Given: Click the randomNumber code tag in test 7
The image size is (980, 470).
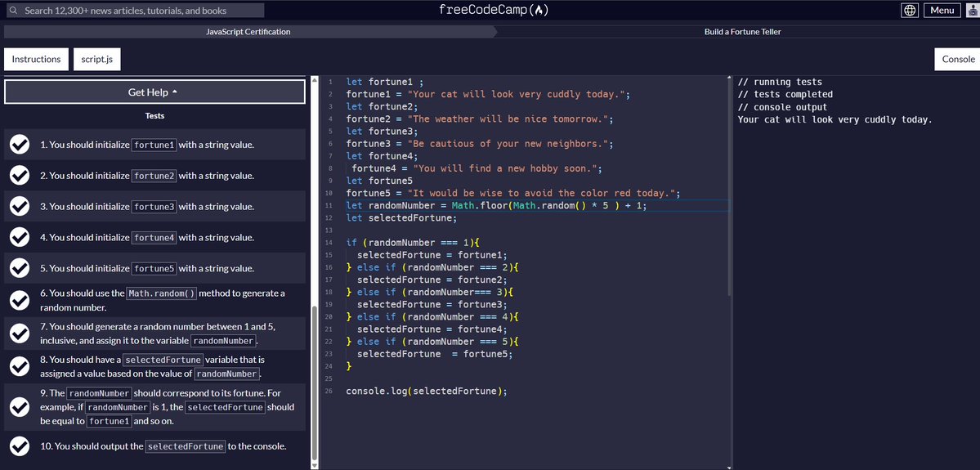Looking at the screenshot, I should tap(223, 341).
